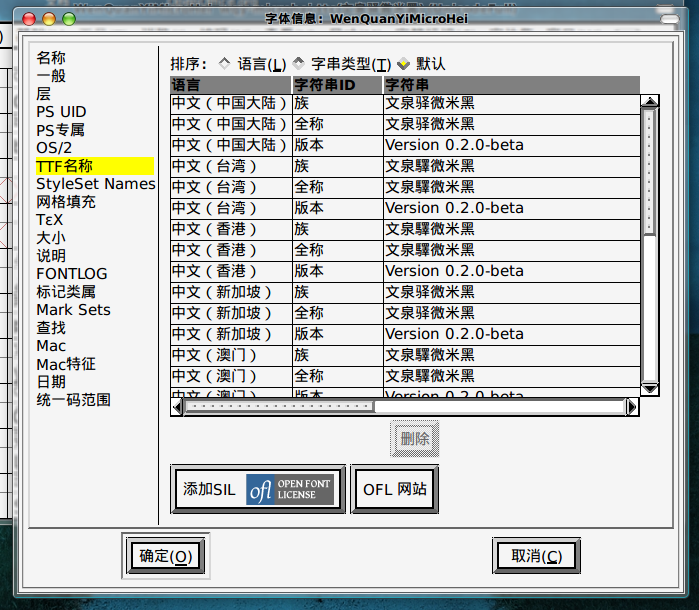Select 中文（中国大陆）language cell in 版本 row
The width and height of the screenshot is (699, 610).
tap(231, 145)
